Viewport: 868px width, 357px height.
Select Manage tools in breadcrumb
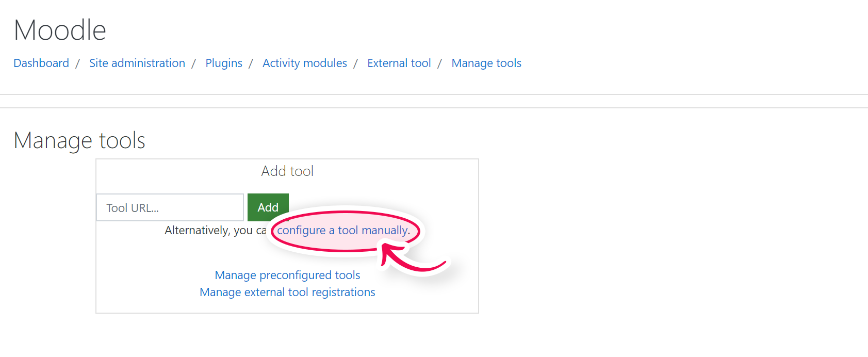click(x=486, y=63)
